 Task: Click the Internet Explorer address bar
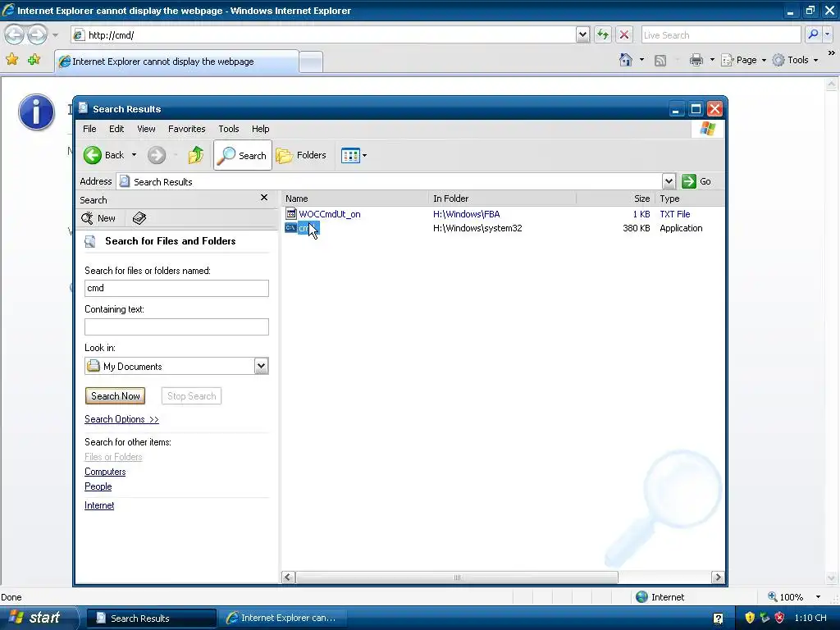[x=324, y=34]
